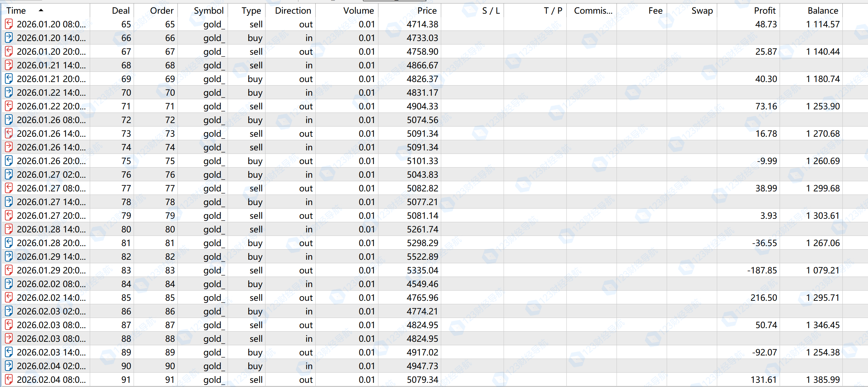Click the buy-in icon for deal 84
The height and width of the screenshot is (387, 868).
point(9,284)
